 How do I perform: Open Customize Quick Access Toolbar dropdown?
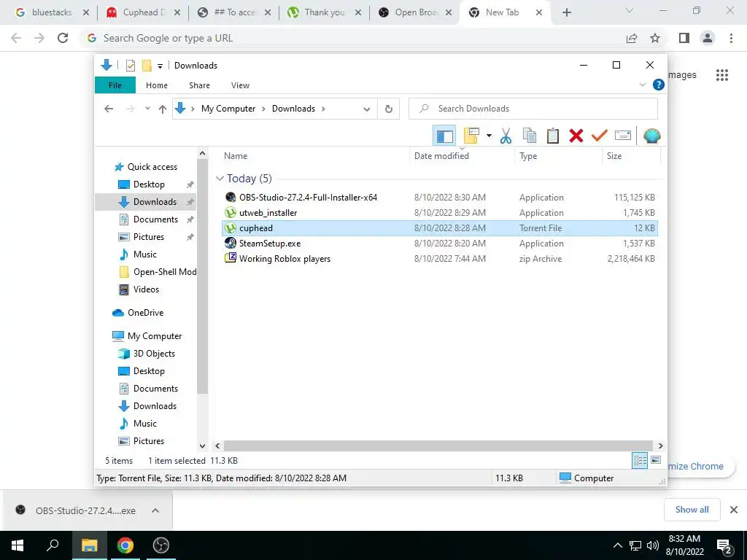click(160, 66)
